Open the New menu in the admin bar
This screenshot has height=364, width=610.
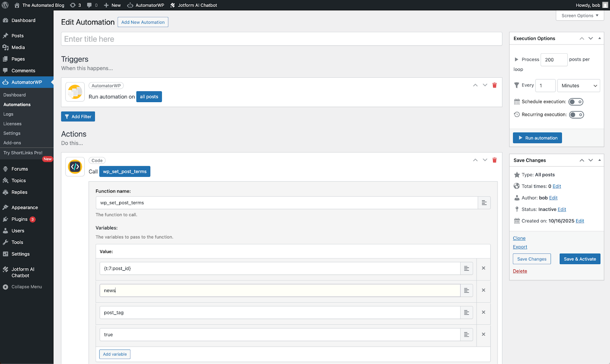point(112,5)
